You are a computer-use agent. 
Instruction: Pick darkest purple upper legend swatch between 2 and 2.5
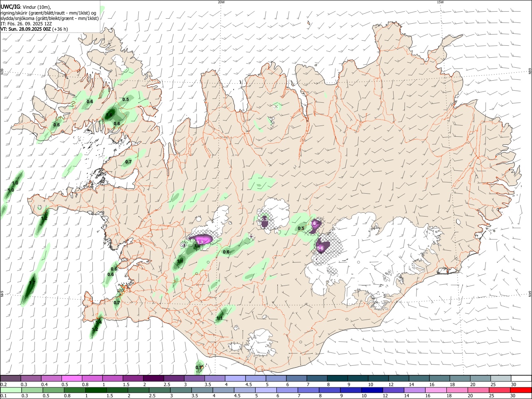[153, 379]
